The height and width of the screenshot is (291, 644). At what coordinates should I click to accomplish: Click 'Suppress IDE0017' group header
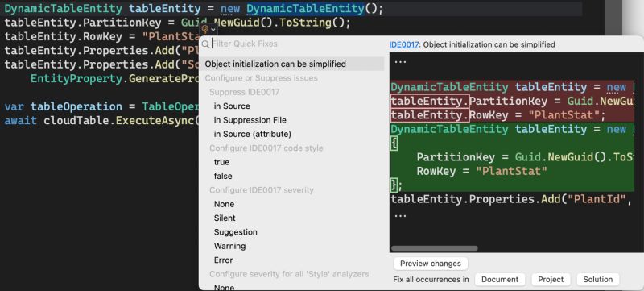coord(244,92)
